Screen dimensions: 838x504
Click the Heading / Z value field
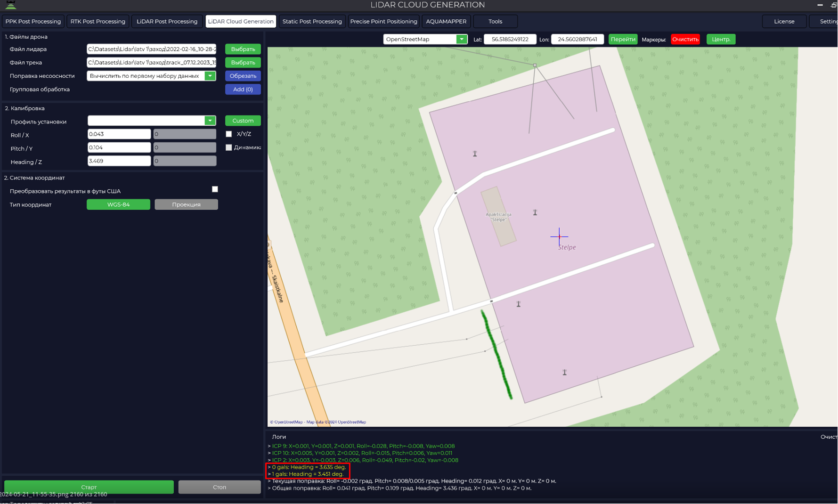point(119,161)
